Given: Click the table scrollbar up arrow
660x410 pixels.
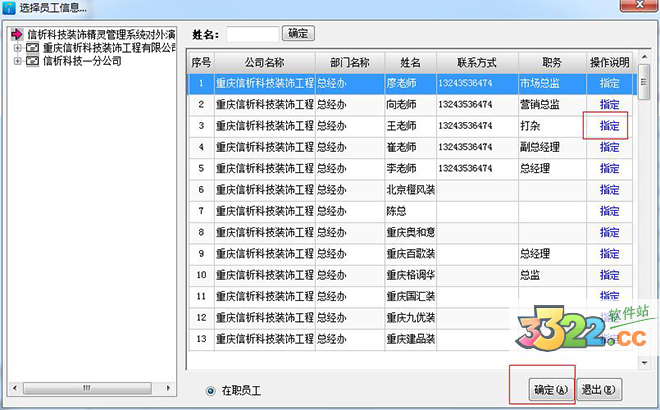Looking at the screenshot, I should point(644,57).
